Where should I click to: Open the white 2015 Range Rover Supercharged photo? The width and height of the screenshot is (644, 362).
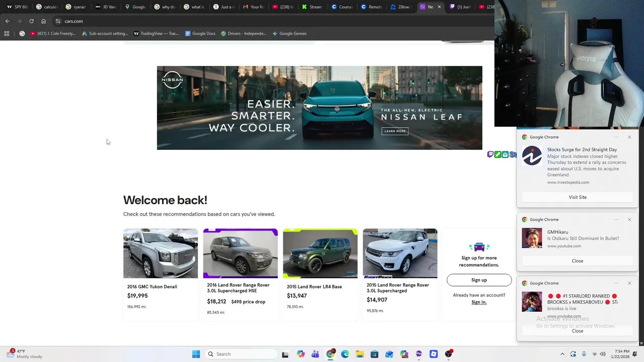400,253
